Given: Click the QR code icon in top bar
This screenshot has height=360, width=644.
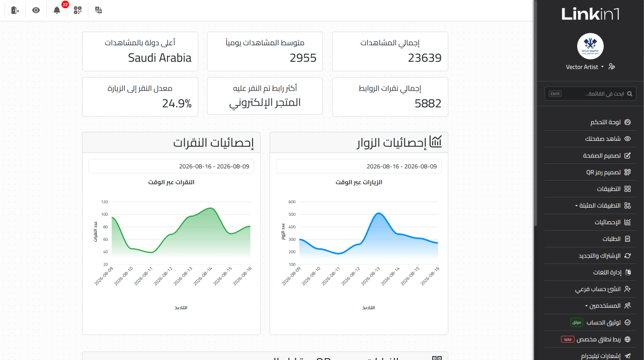Looking at the screenshot, I should [x=77, y=10].
